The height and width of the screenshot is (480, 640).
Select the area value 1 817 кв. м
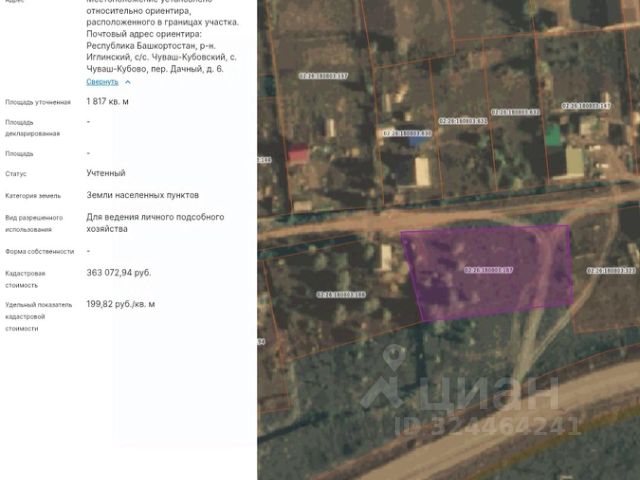107,101
